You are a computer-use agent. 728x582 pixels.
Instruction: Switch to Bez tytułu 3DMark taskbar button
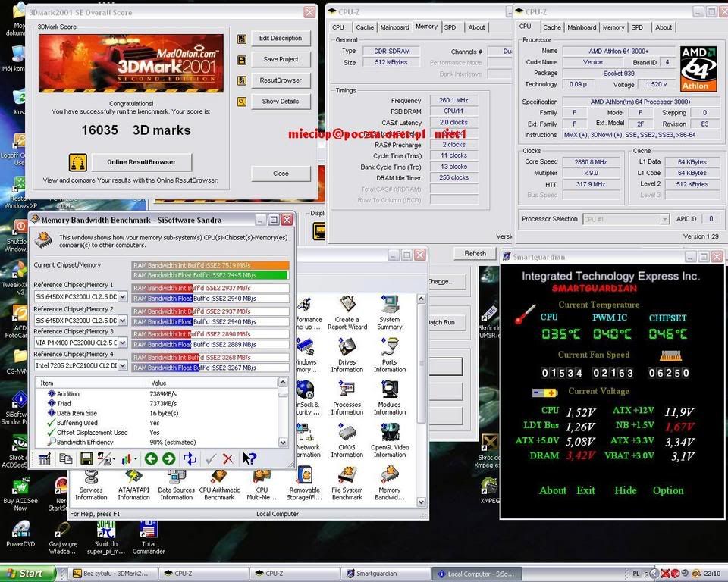click(x=113, y=574)
